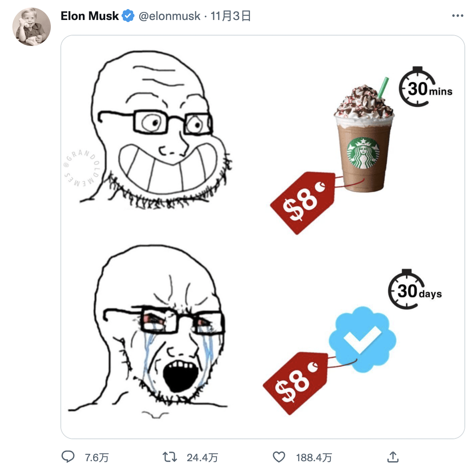Click the 30 days stopwatch icon
This screenshot has width=476, height=470.
(x=407, y=289)
